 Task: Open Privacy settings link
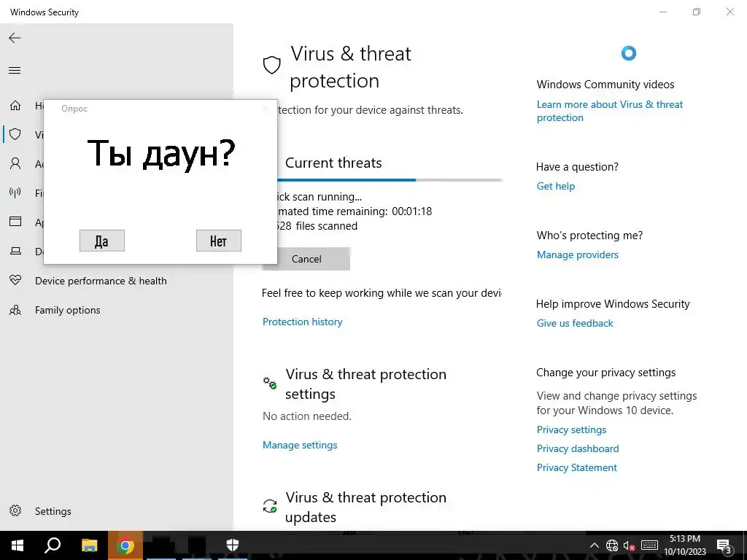click(571, 429)
